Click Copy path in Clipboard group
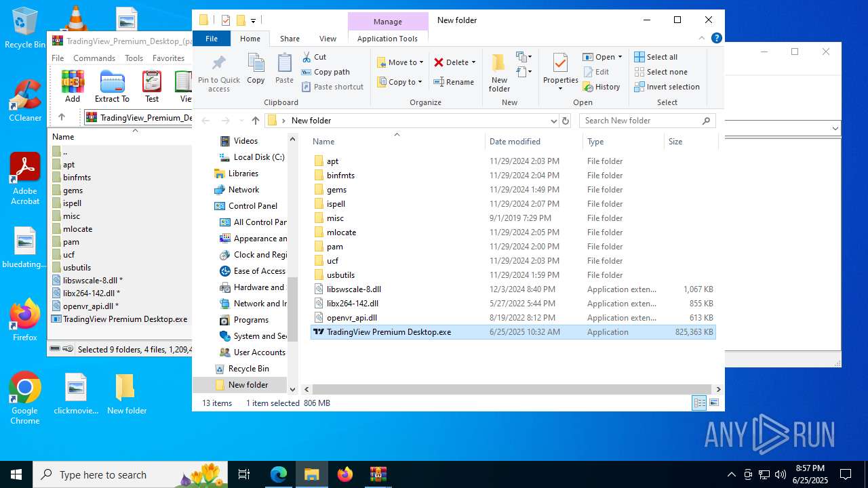This screenshot has width=868, height=488. 325,72
